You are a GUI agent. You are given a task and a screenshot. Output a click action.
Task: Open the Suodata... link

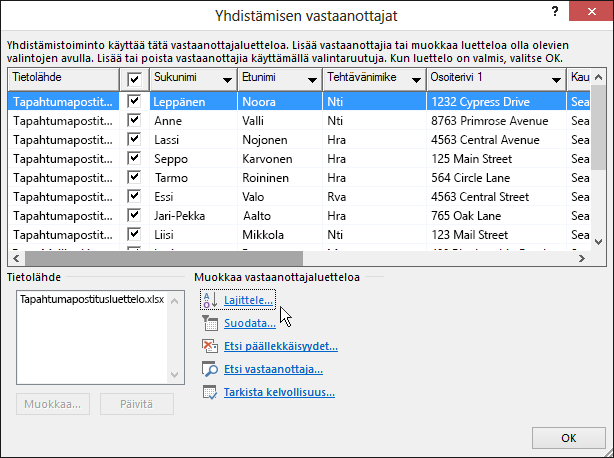point(250,323)
